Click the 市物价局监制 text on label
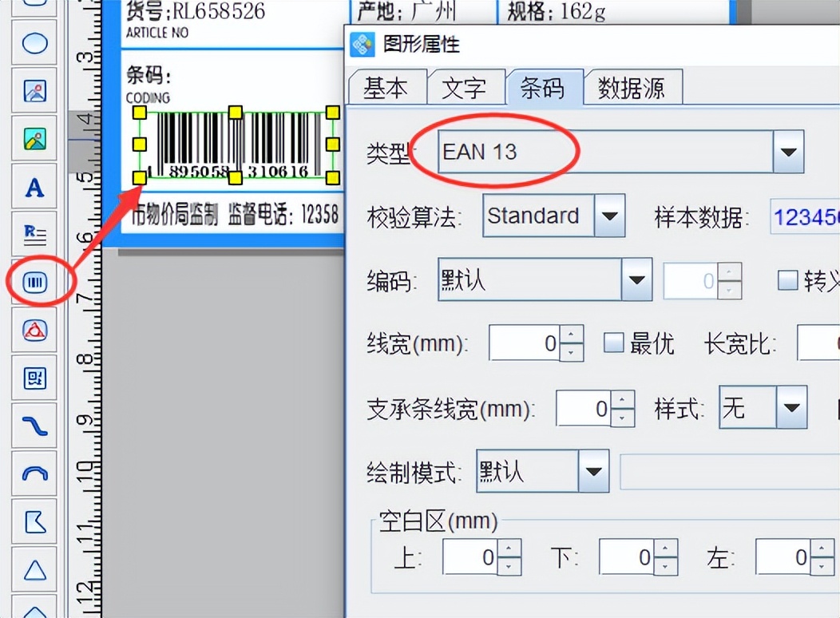Screen dimensions: 840x618 (x=175, y=214)
